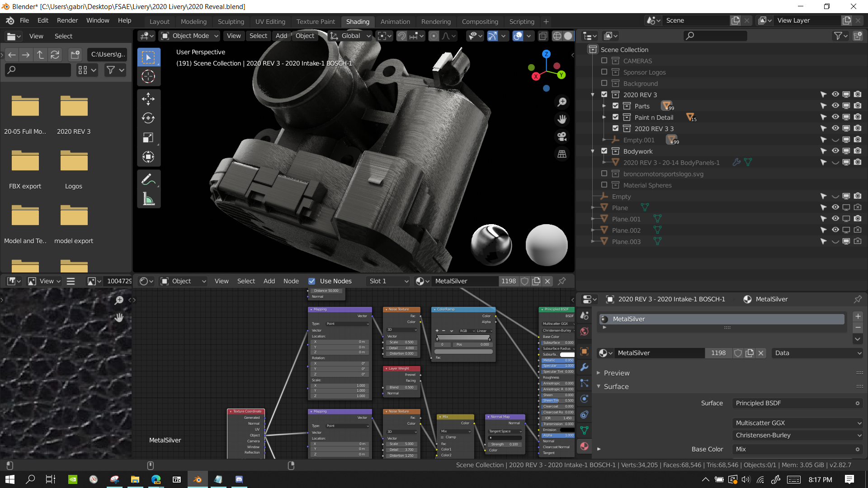The width and height of the screenshot is (868, 488).
Task: Select the Rotate tool
Action: [x=148, y=118]
